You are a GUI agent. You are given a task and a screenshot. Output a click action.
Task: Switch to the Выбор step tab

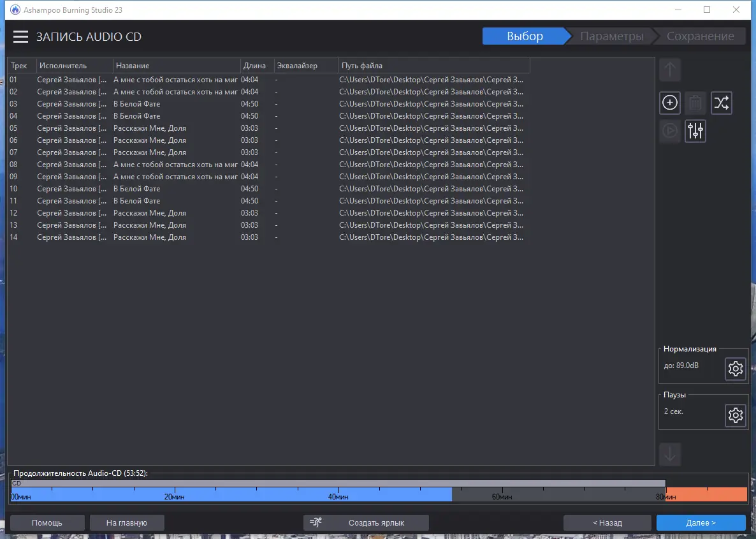click(525, 36)
